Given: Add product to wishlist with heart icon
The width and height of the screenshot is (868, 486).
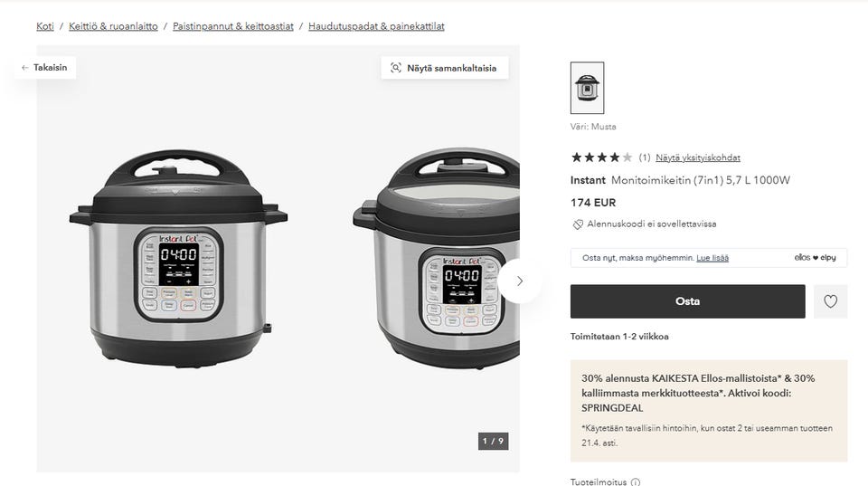Looking at the screenshot, I should point(830,301).
